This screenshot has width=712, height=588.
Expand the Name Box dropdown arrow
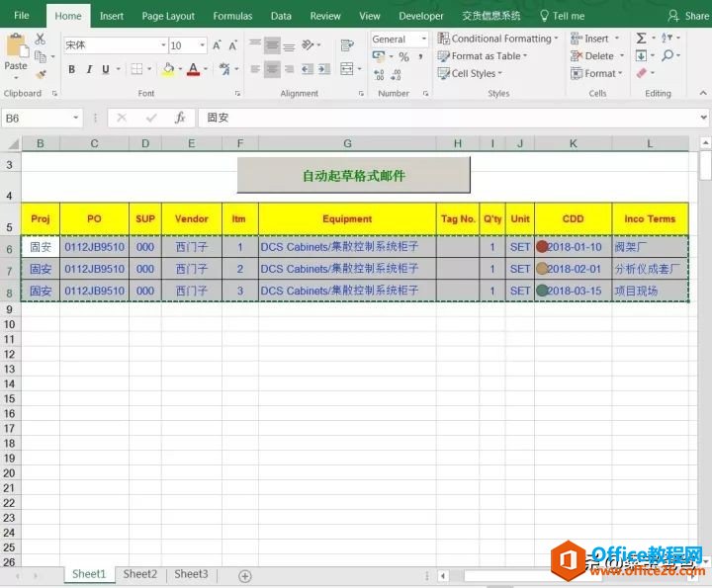tap(75, 118)
